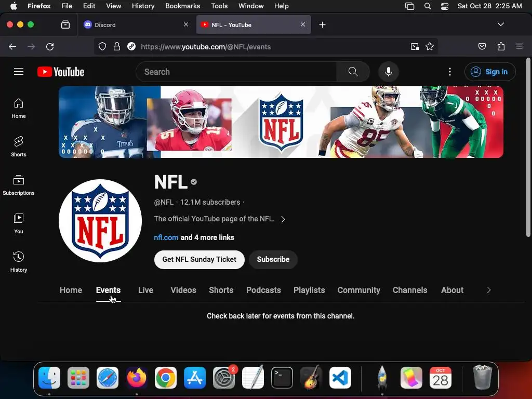Open Subscriptions in the sidebar
Viewport: 532px width, 399px height.
(19, 185)
